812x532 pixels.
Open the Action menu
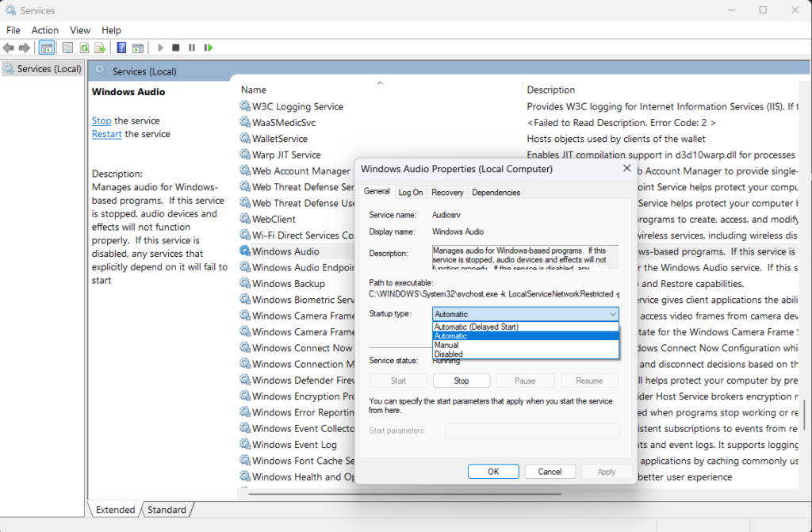click(x=45, y=30)
